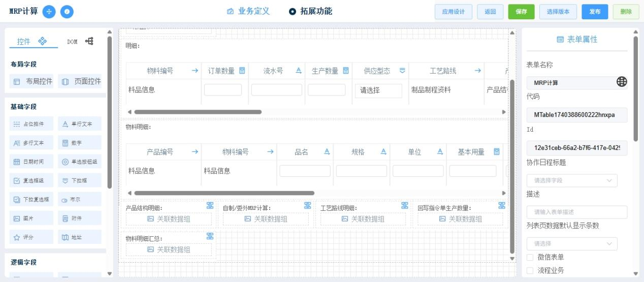This screenshot has height=282, width=644.
Task: Select the 单选按钮组 radio group widget
Action: pyautogui.click(x=79, y=162)
